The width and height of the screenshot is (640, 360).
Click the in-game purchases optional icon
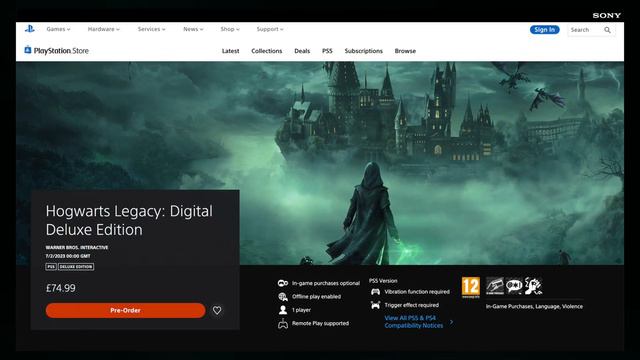tap(282, 283)
